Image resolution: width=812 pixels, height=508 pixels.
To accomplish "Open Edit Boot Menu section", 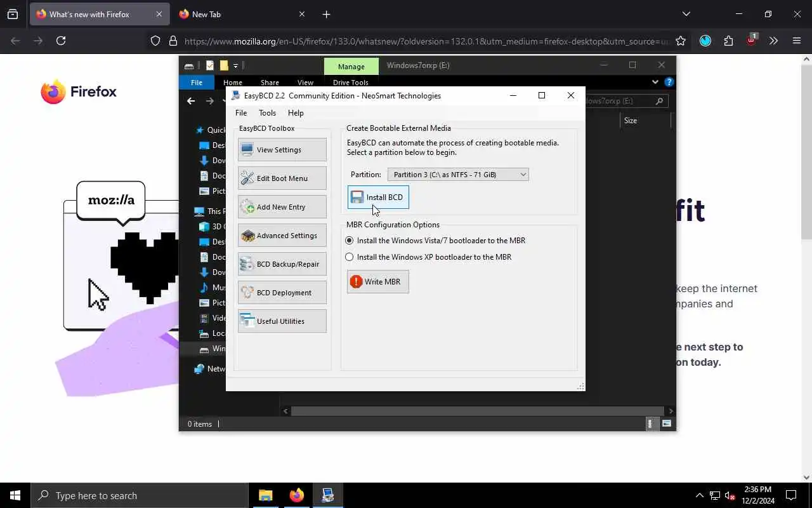I will (282, 178).
